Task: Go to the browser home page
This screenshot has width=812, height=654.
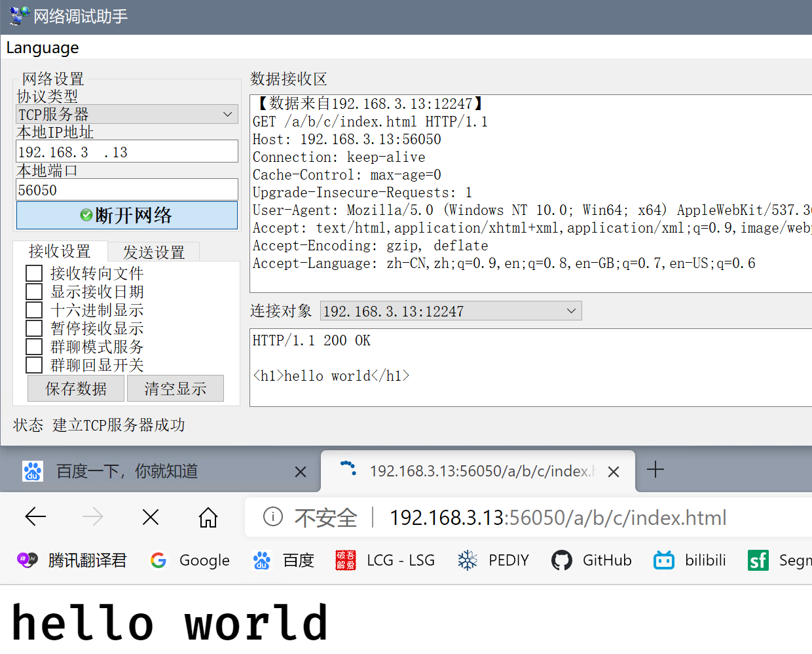Action: tap(208, 517)
